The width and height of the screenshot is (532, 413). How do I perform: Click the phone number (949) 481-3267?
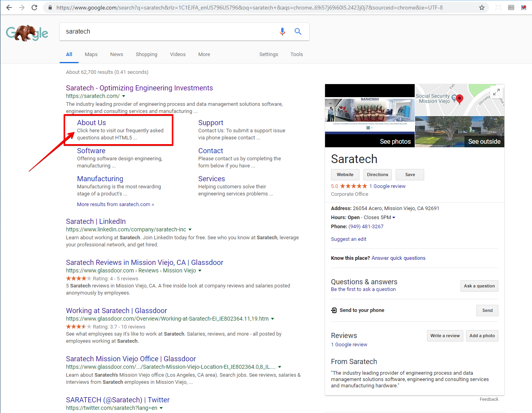click(366, 227)
